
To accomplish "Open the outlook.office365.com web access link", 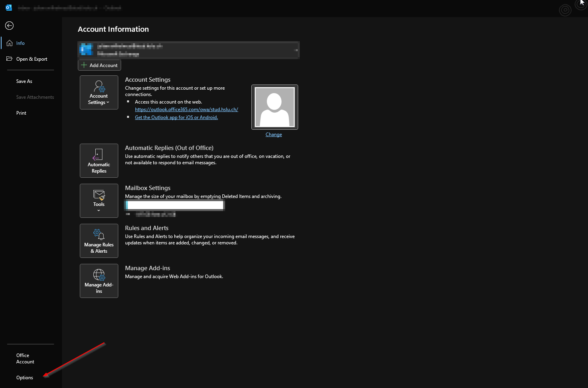I will coord(186,109).
